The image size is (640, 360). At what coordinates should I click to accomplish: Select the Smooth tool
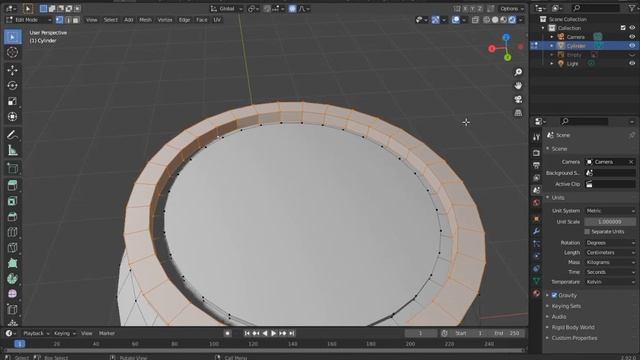(13, 294)
